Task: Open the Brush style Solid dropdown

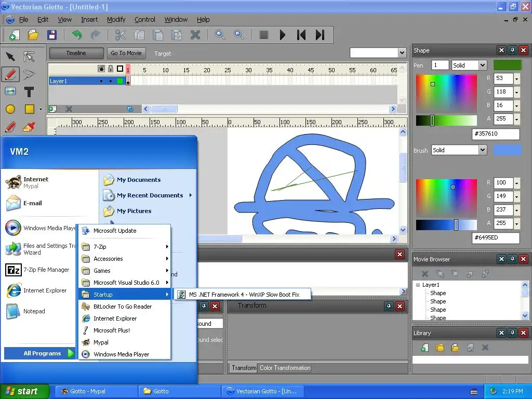Action: point(483,150)
